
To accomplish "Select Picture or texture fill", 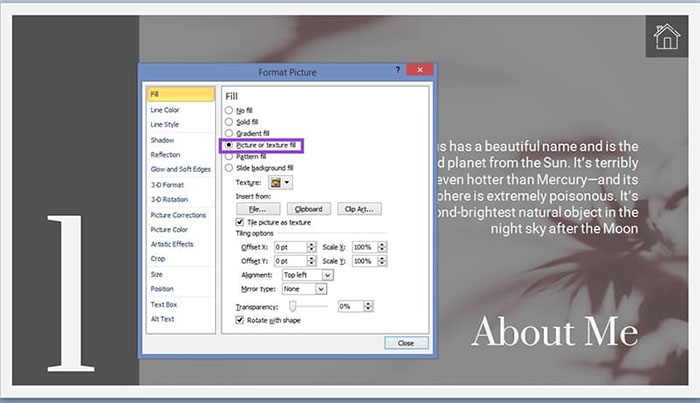I will click(x=229, y=145).
